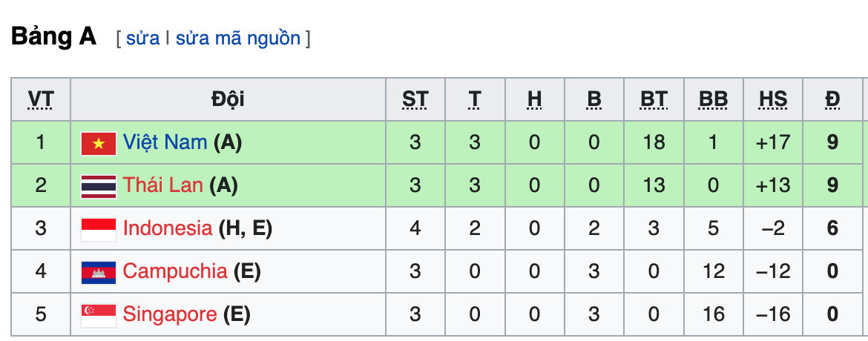Viewport: 868px width, 341px height.
Task: Click the Đ points column header
Action: (832, 99)
